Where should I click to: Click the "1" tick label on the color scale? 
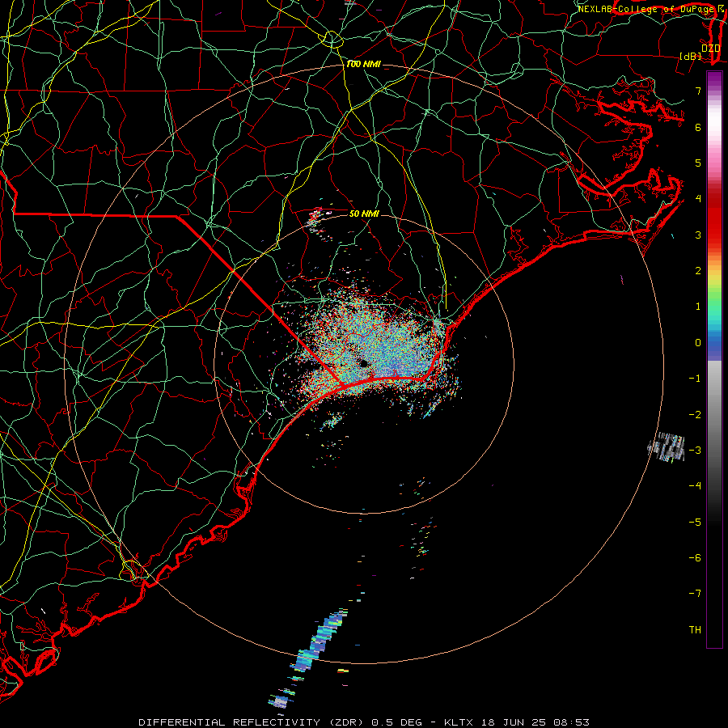pos(698,307)
